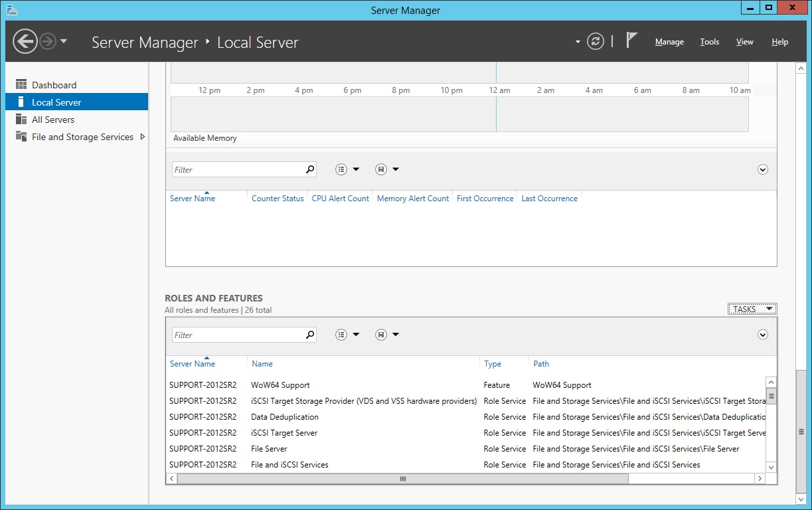Sort by CPU Alert Count column
The image size is (812, 510).
click(x=340, y=199)
